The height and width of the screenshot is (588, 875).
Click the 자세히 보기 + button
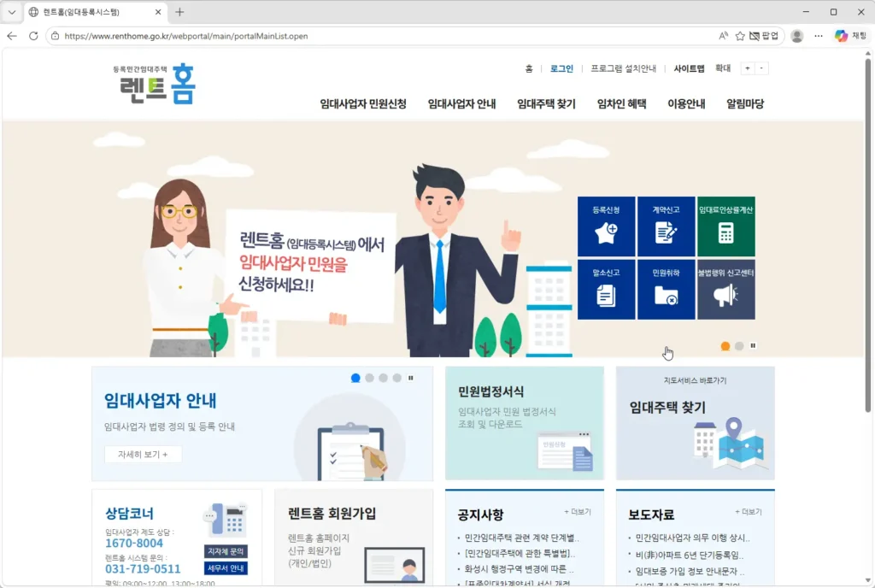(x=143, y=455)
